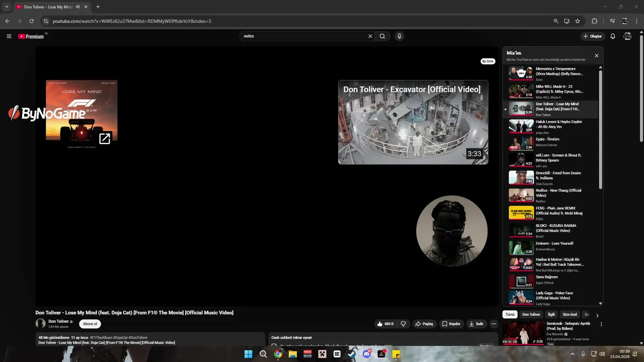644x362 pixels.
Task: Open options for Semicenk - Sebepsiz Ayrılık
Action: pyautogui.click(x=601, y=324)
